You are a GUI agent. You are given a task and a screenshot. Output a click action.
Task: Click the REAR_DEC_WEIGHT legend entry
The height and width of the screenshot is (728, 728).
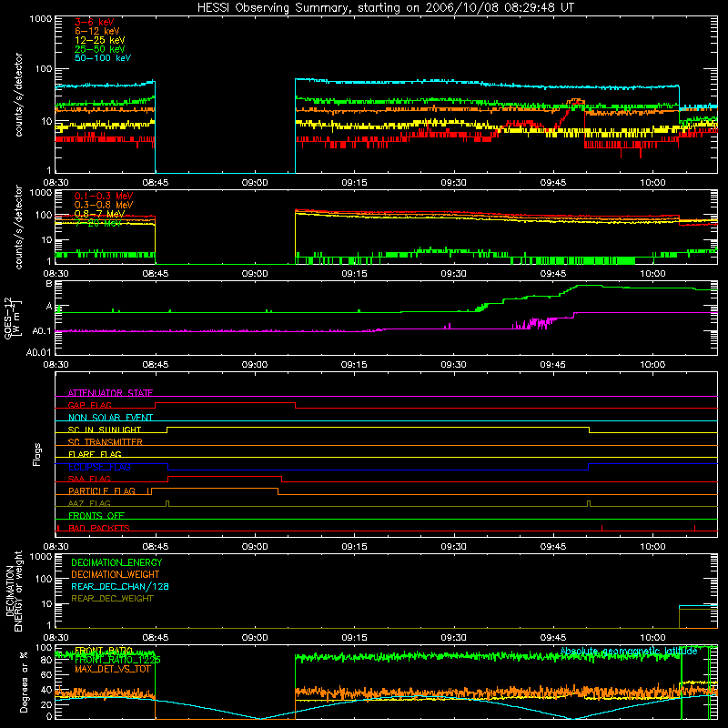112,599
